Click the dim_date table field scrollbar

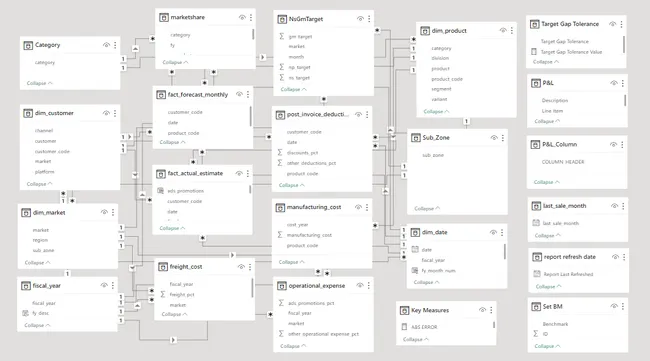click(504, 252)
